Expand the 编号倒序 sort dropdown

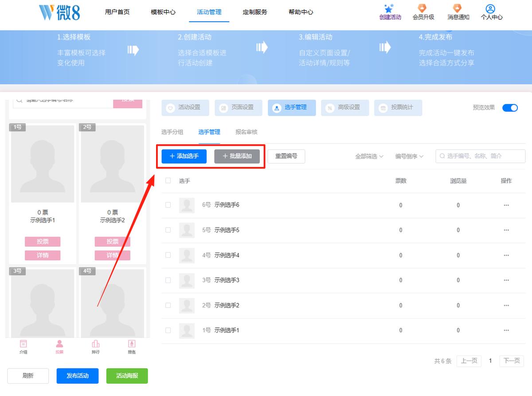(410, 156)
